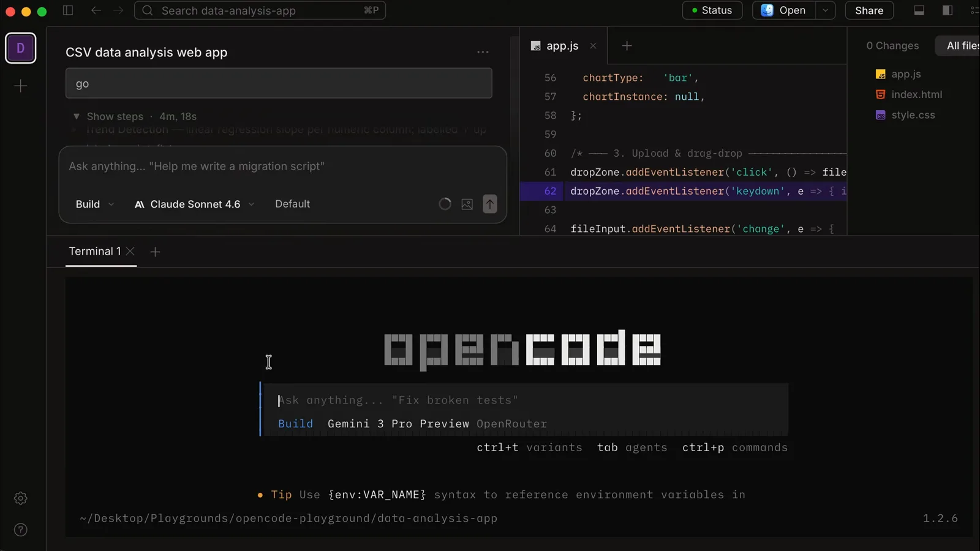Click line number 62 in the editor
This screenshot has height=551, width=980.
click(x=550, y=191)
